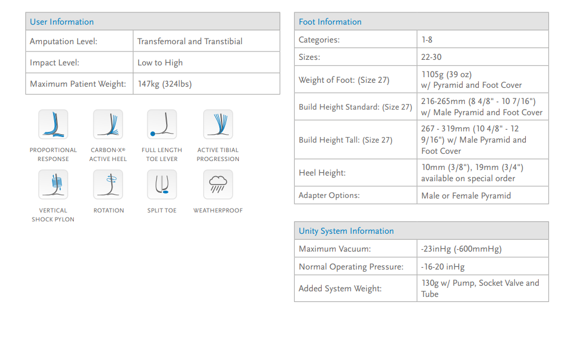Click the 'PROPORTIONAL RESPONSE' caption text

click(x=53, y=154)
